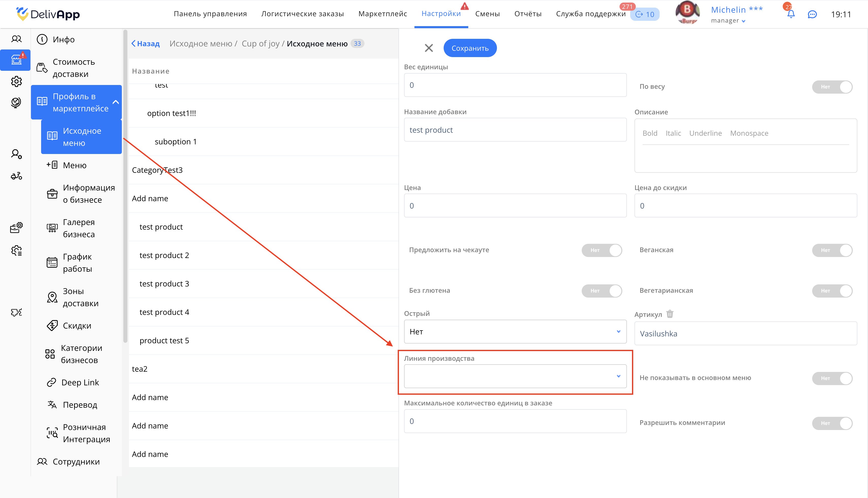
Task: Click the sidebar vertical scrollbar
Action: 125,186
